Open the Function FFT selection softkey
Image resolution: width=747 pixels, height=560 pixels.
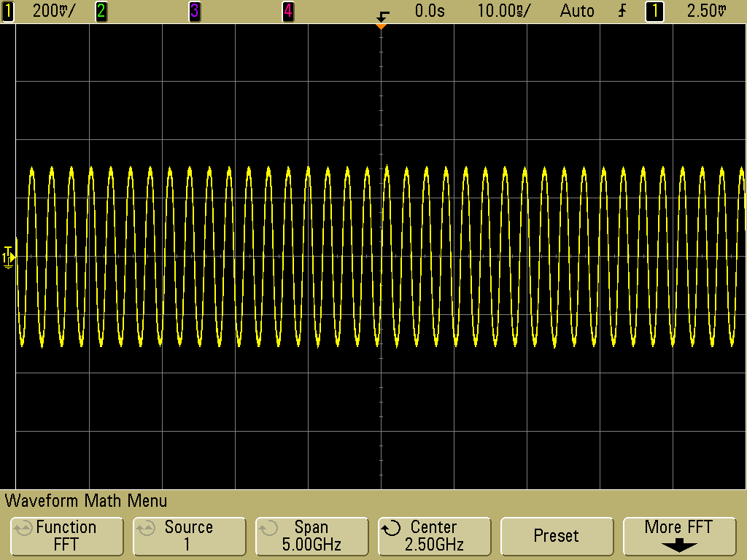pyautogui.click(x=66, y=536)
